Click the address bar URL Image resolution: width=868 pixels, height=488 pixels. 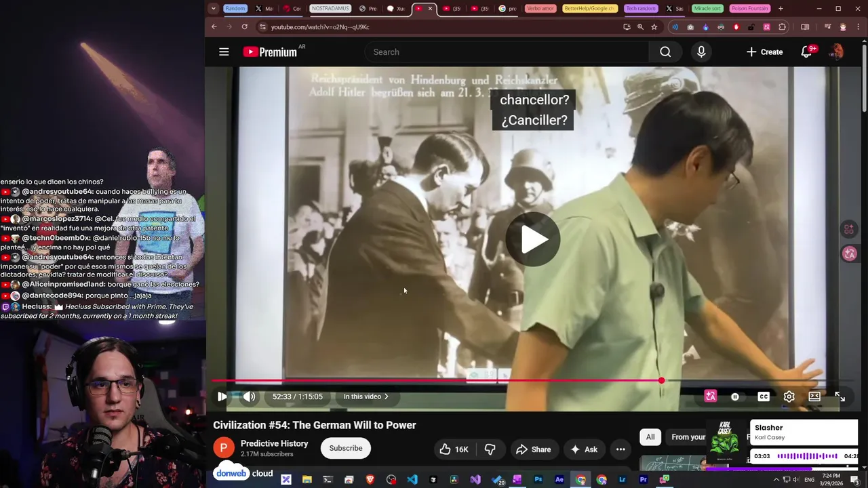coord(320,27)
